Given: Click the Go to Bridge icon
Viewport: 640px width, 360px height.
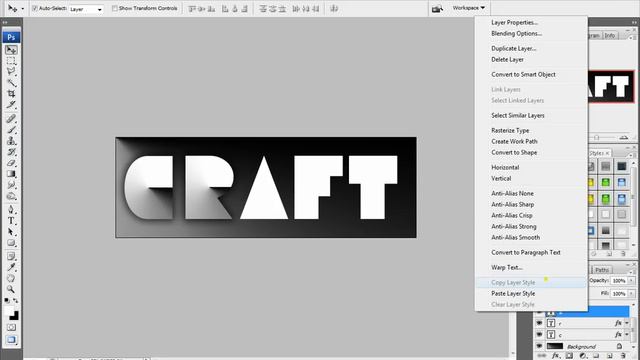Looking at the screenshot, I should pos(437,8).
